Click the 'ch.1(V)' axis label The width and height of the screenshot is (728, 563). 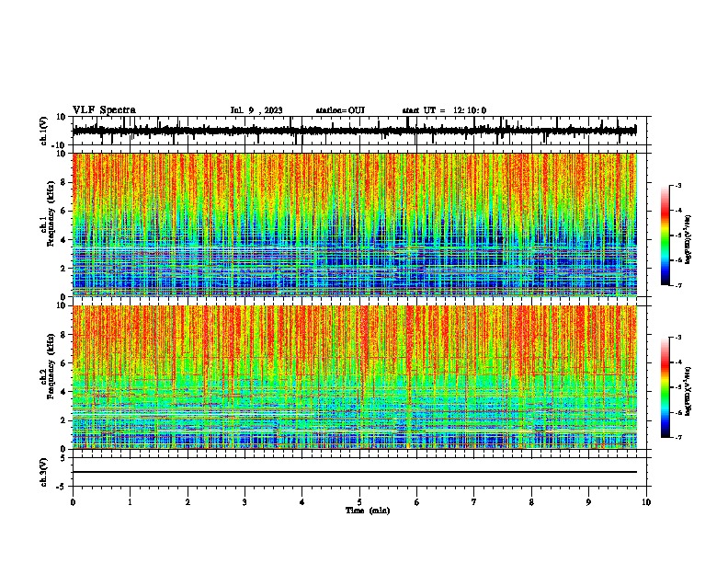pyautogui.click(x=45, y=131)
